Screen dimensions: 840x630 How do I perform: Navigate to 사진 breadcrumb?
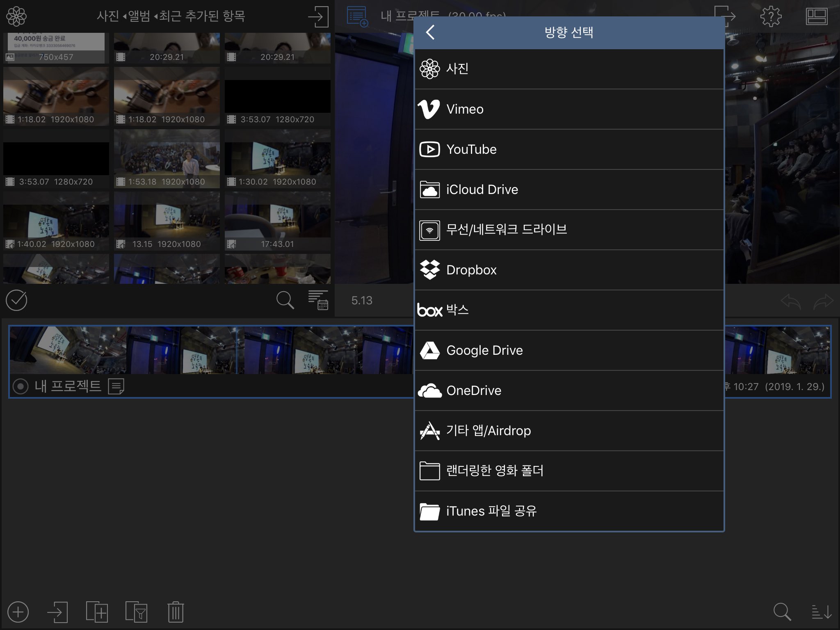tap(108, 16)
